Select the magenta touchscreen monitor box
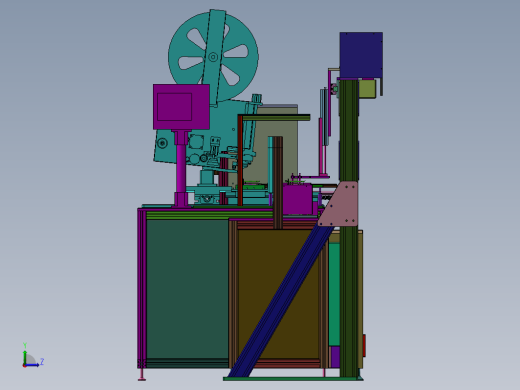This screenshot has width=520, height=390. click(181, 107)
